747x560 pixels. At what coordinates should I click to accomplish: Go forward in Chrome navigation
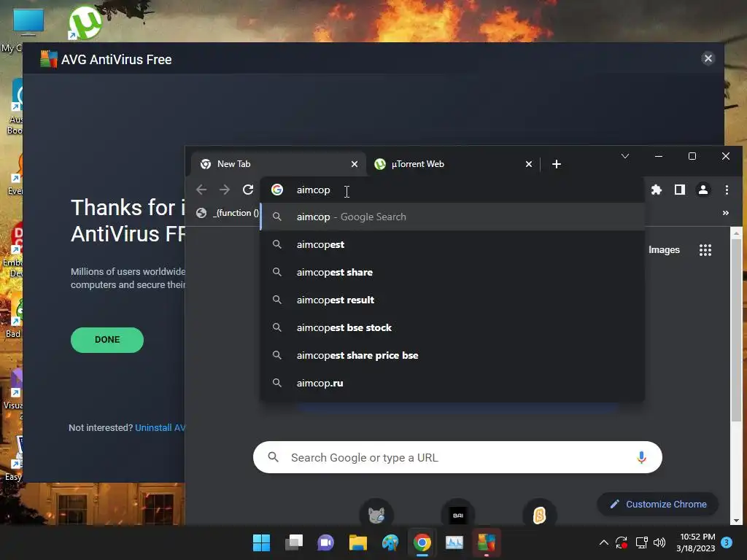(225, 190)
